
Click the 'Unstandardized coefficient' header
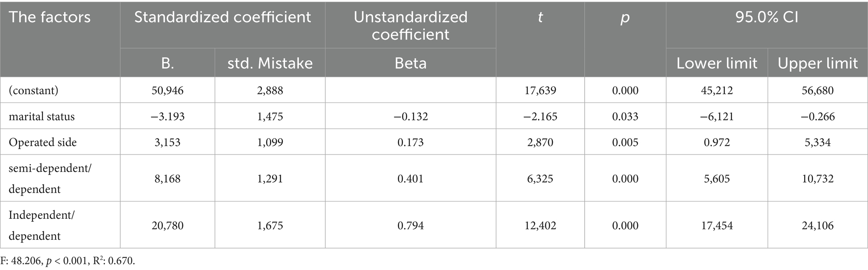coord(410,25)
